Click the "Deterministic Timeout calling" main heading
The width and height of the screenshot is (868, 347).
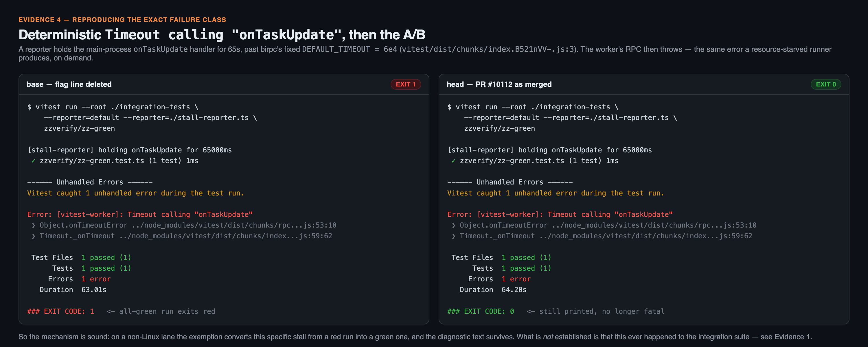[x=222, y=35]
